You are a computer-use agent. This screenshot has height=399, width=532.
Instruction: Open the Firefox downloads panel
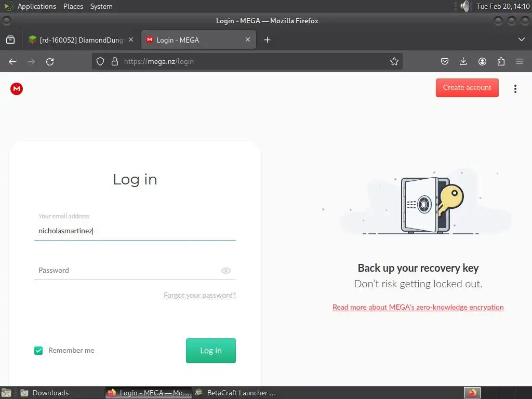coord(463,61)
